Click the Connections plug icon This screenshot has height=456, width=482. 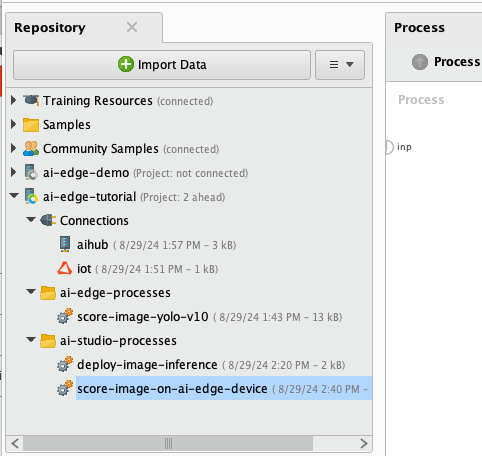(48, 220)
